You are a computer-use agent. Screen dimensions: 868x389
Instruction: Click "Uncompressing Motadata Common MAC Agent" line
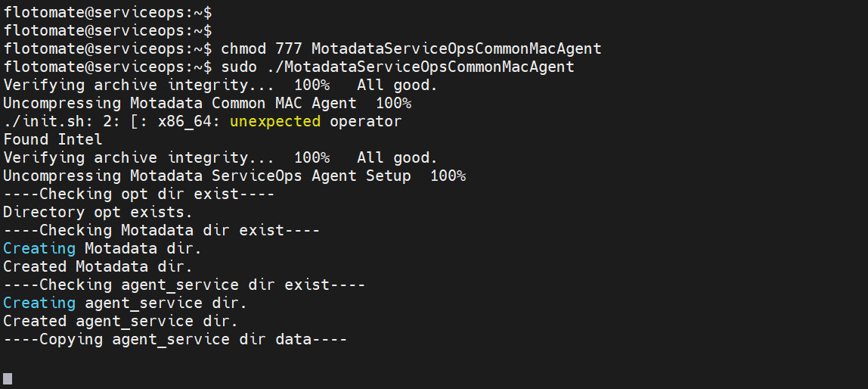[x=207, y=103]
